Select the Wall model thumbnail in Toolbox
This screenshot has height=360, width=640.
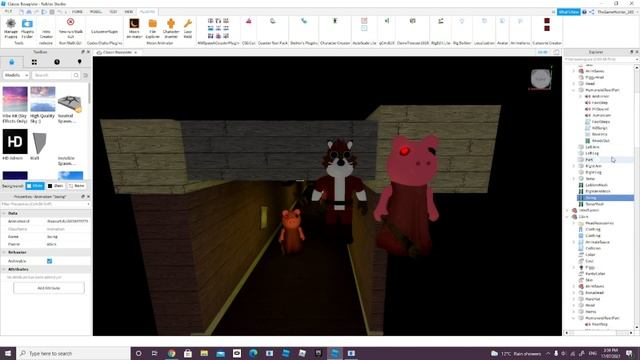click(39, 143)
